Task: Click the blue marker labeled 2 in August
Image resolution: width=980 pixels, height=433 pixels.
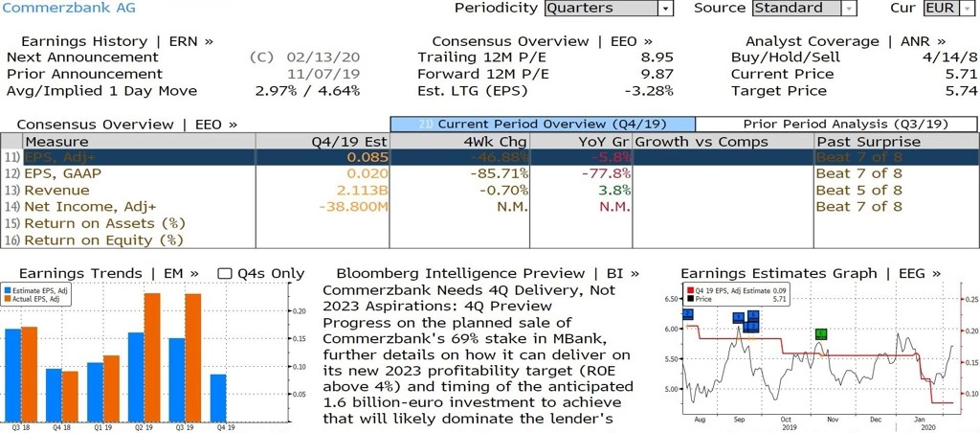Action: pyautogui.click(x=688, y=314)
